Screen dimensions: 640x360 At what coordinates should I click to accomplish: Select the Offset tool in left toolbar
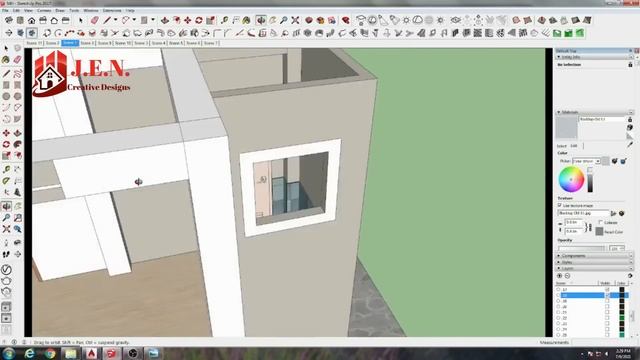pos(18,156)
